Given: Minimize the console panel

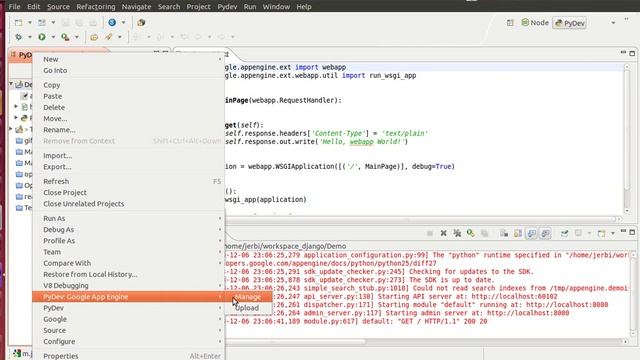Looking at the screenshot, I should pos(623,232).
